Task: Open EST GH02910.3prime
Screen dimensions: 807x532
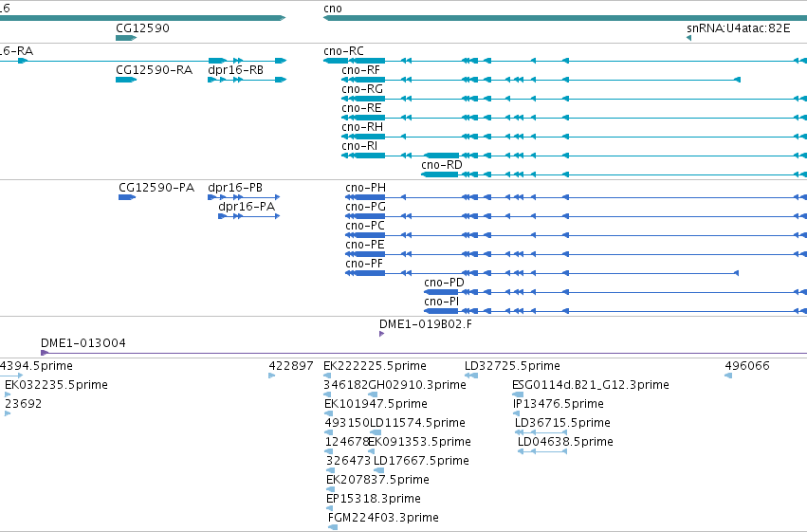Action: [x=417, y=385]
